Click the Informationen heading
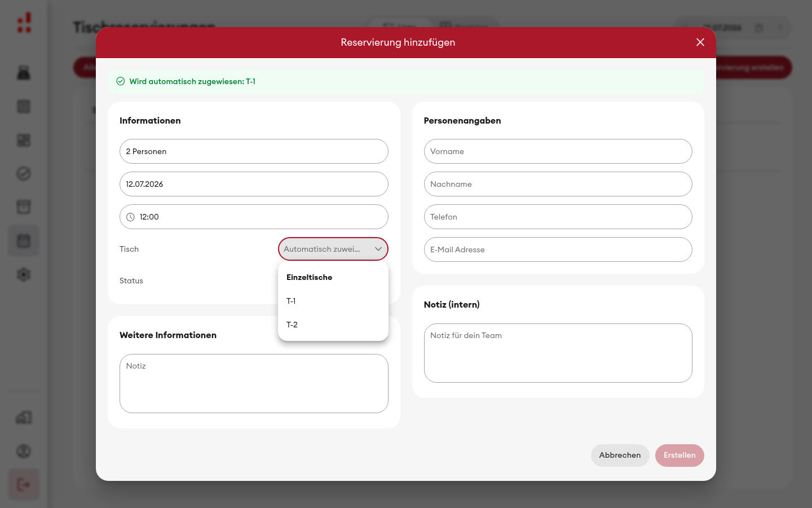Screen dimensions: 812x508 click(x=150, y=120)
